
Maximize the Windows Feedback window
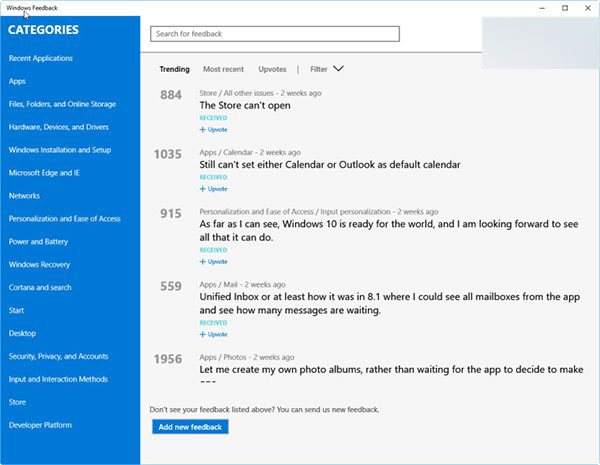point(565,8)
